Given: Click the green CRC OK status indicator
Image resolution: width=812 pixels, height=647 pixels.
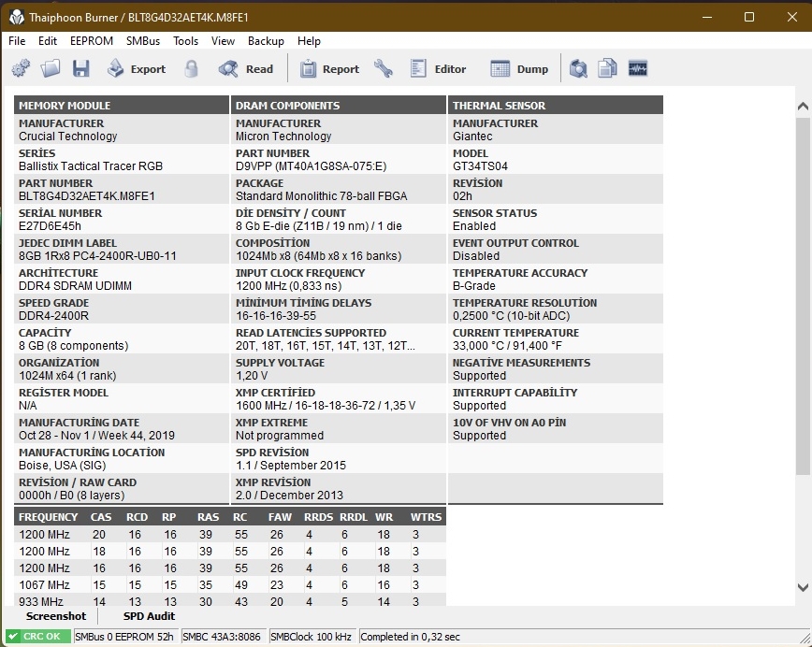Looking at the screenshot, I should tap(37, 637).
